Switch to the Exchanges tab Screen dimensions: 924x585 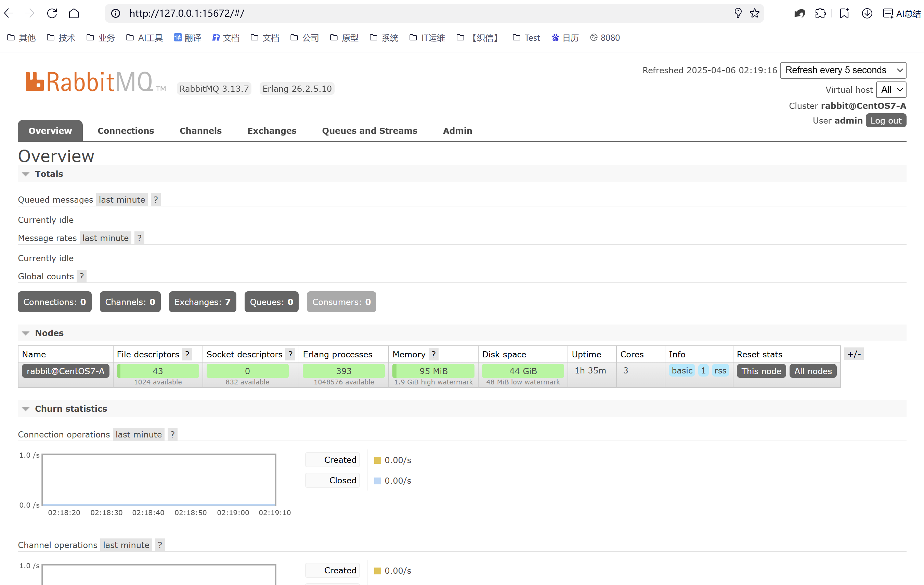pyautogui.click(x=272, y=130)
